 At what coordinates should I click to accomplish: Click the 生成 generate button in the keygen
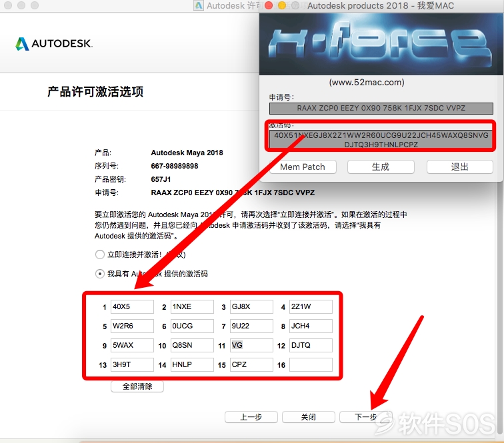tap(381, 167)
